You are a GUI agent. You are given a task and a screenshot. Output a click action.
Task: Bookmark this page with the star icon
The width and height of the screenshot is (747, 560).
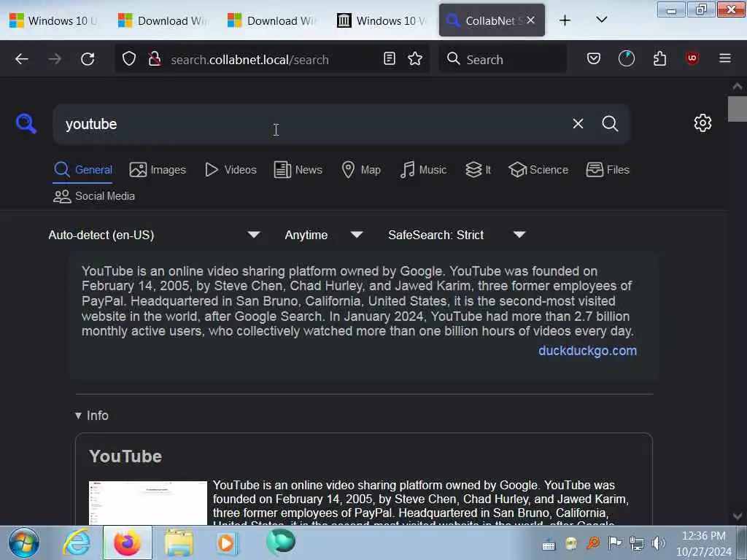click(415, 59)
